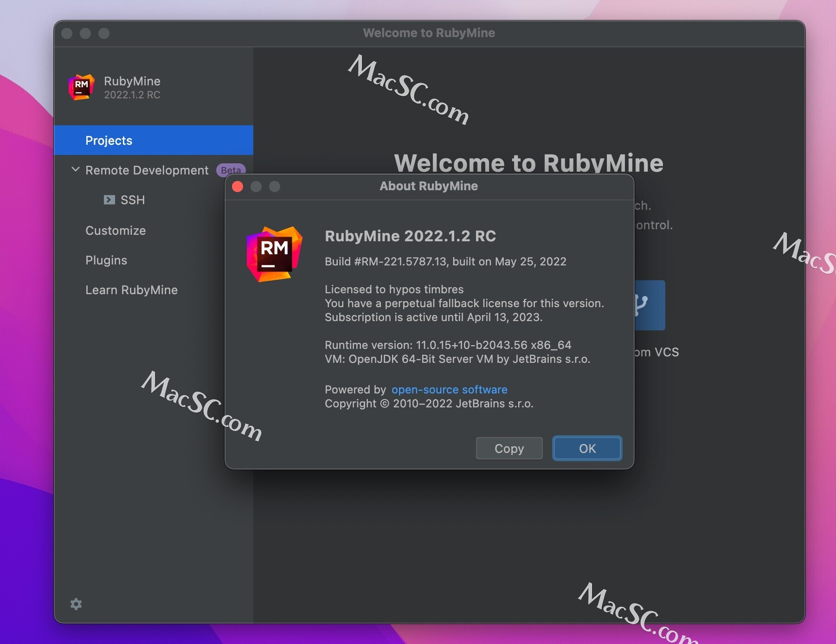Click the perpetual fallback license line
Screen dimensions: 836x644
(x=464, y=303)
